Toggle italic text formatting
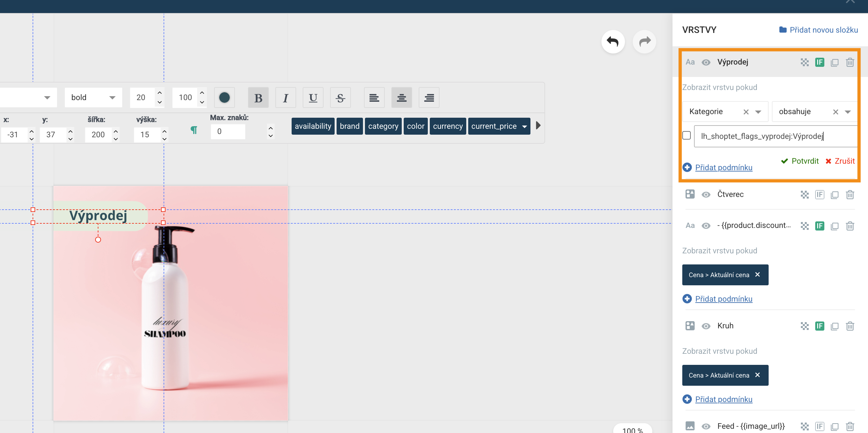868x433 pixels. pyautogui.click(x=285, y=97)
